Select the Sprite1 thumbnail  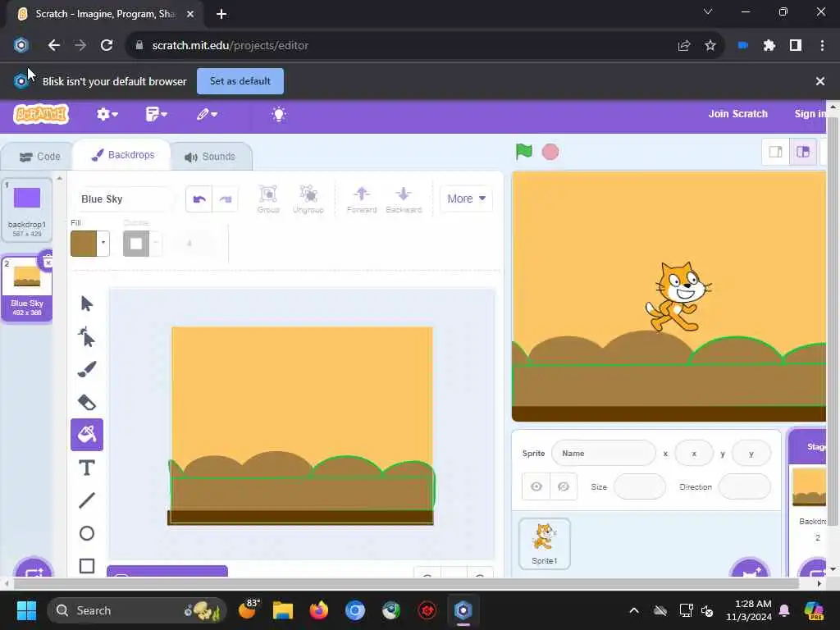[545, 544]
